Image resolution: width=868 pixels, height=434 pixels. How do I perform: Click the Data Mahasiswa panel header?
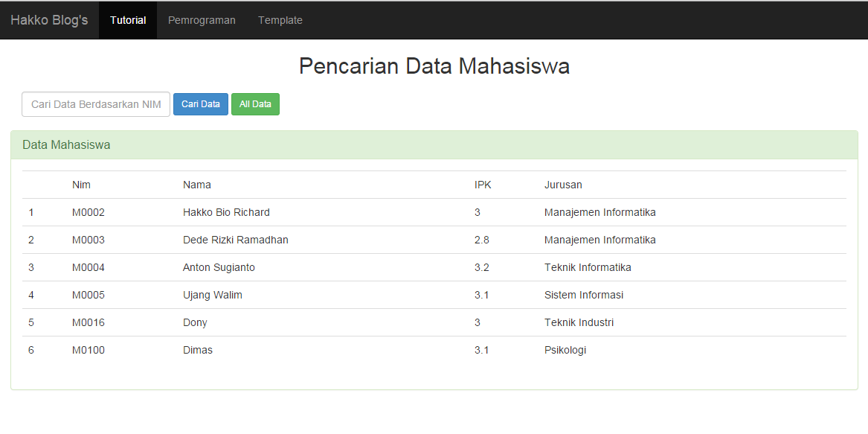[x=64, y=145]
